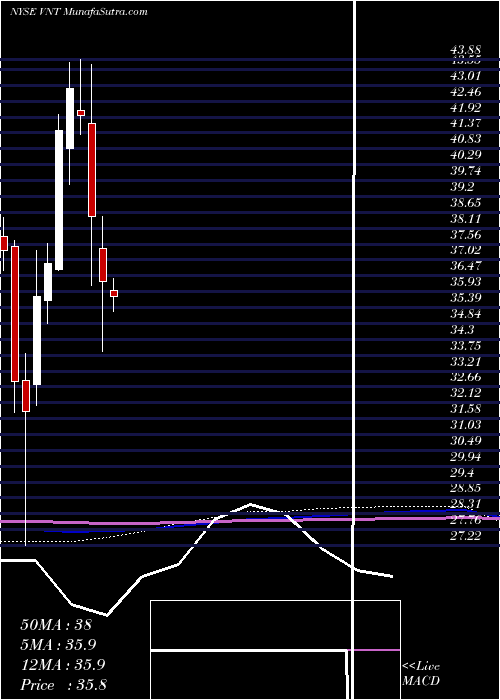Select the 30.49 price label
Screen dimensions: 500x700
(x=466, y=440)
